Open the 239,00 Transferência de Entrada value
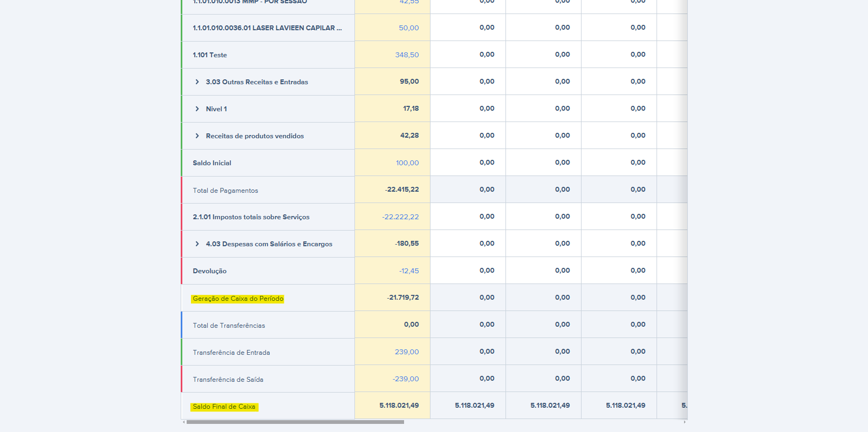 406,352
